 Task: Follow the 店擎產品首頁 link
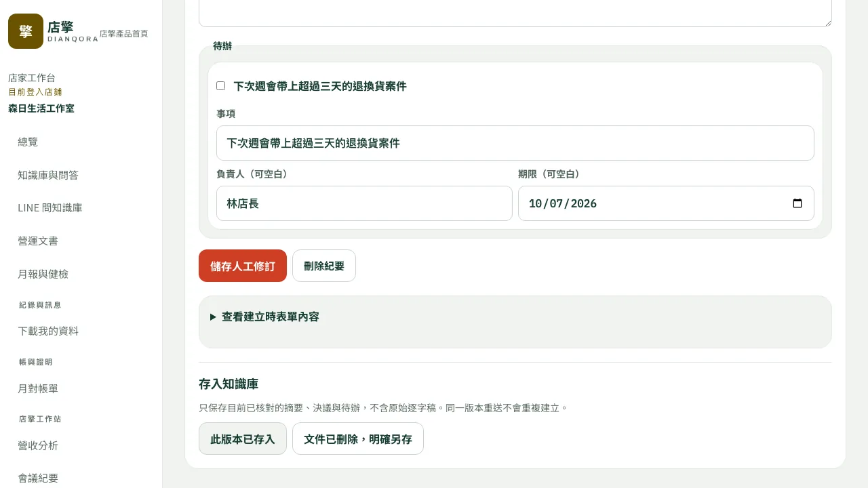(123, 34)
